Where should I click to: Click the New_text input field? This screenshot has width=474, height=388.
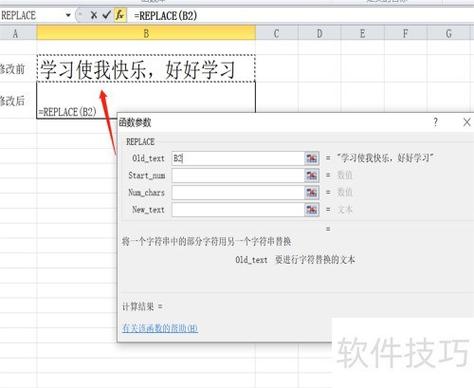click(x=238, y=210)
